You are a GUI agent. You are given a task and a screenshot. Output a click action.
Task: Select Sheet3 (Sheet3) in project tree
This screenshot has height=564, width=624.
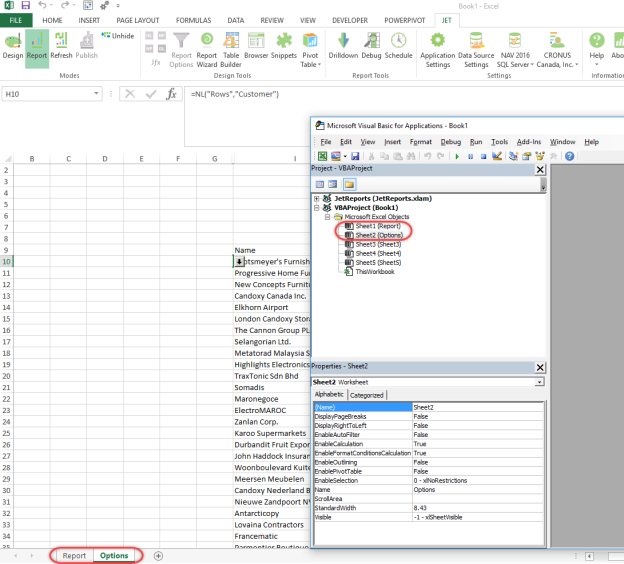coord(378,244)
